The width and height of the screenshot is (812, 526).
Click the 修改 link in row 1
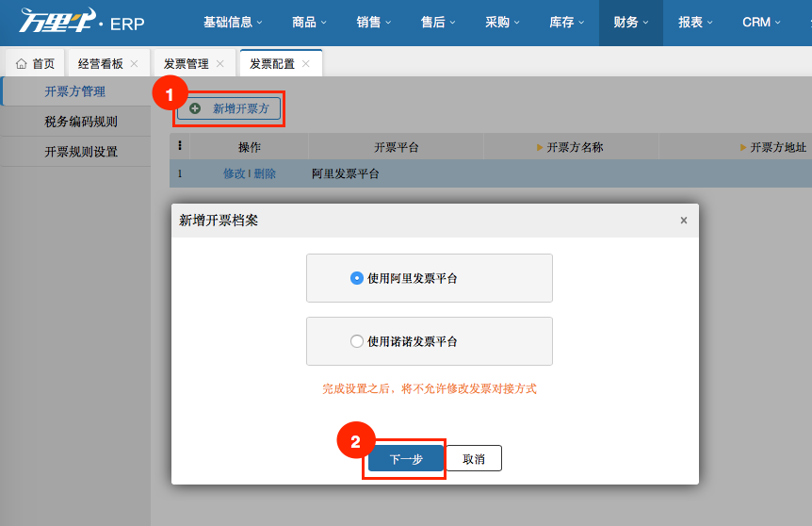(234, 173)
